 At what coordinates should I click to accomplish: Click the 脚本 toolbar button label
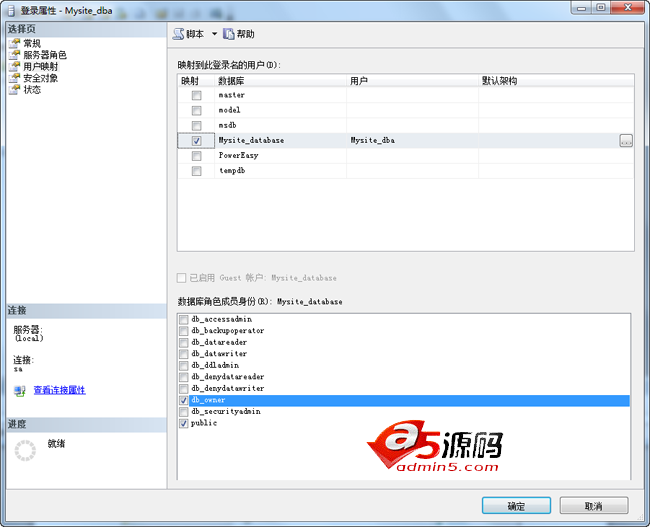(x=195, y=34)
